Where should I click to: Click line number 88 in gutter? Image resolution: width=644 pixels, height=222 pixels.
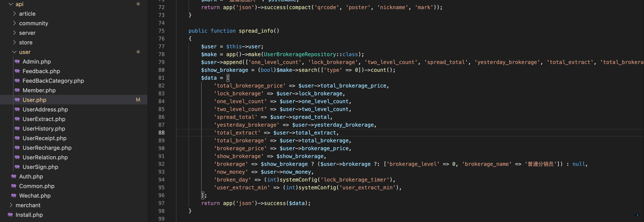tap(161, 133)
